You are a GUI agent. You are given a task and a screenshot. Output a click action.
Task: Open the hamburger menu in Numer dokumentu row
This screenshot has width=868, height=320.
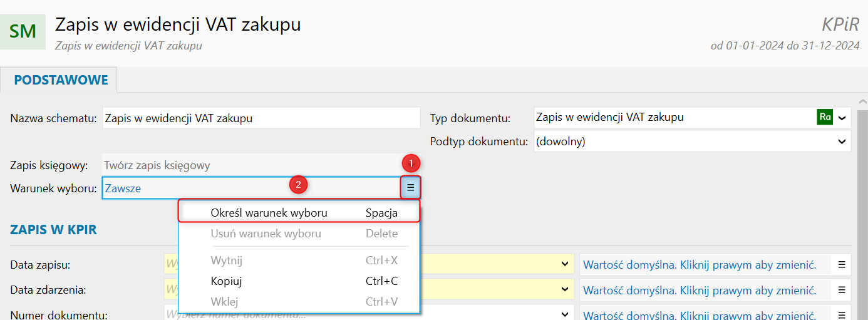click(842, 314)
